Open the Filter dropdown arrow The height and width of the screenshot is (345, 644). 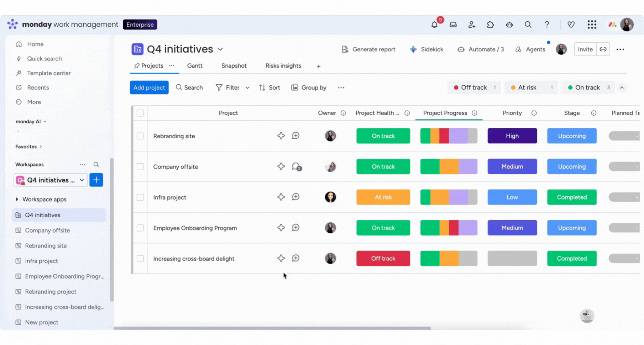(x=247, y=87)
